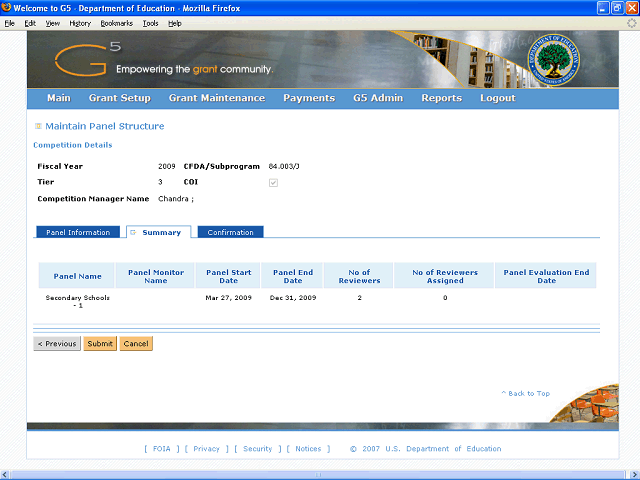Open the Grant Setup navigation menu
Viewport: 640px width, 480px height.
119,98
